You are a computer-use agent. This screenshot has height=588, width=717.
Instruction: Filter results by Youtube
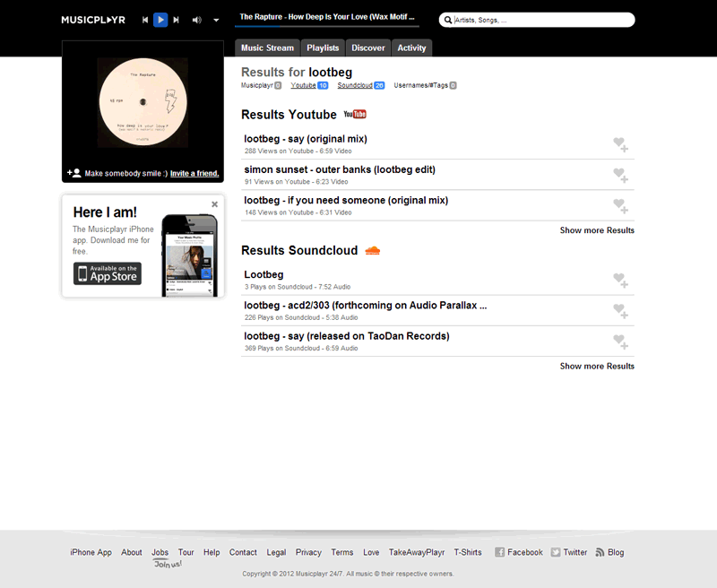pyautogui.click(x=309, y=85)
